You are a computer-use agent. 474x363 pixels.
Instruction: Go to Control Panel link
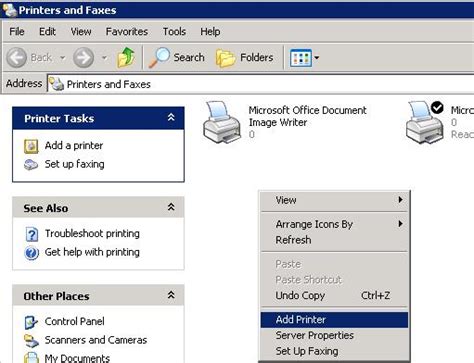[74, 321]
